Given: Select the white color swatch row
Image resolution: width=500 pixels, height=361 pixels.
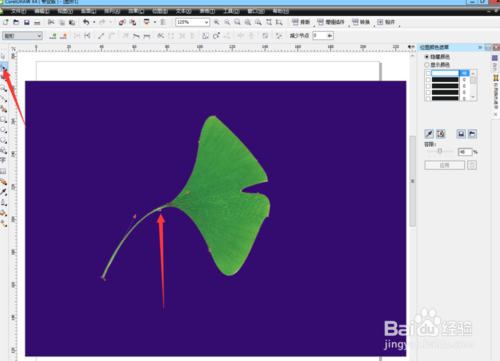Looking at the screenshot, I should (445, 73).
